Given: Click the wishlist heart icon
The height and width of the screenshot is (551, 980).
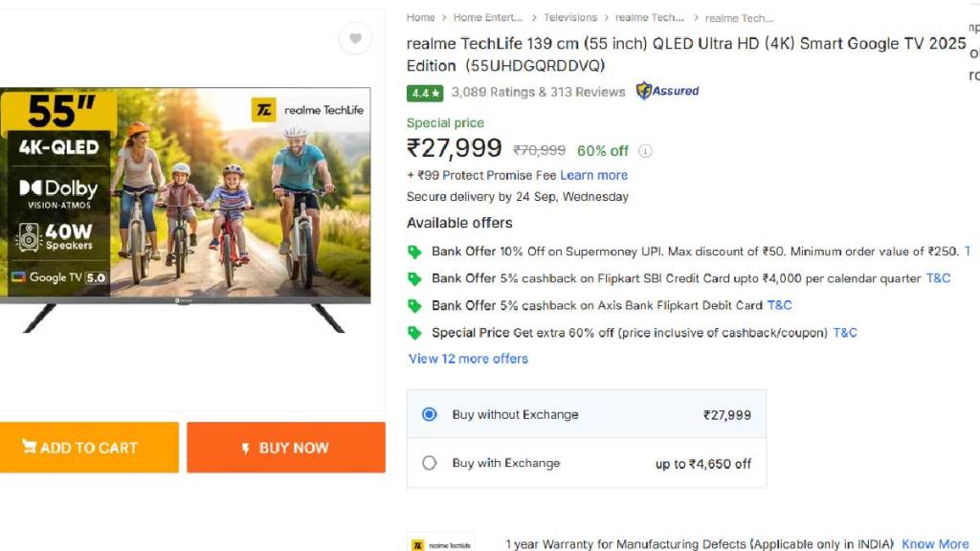Looking at the screenshot, I should click(x=355, y=38).
